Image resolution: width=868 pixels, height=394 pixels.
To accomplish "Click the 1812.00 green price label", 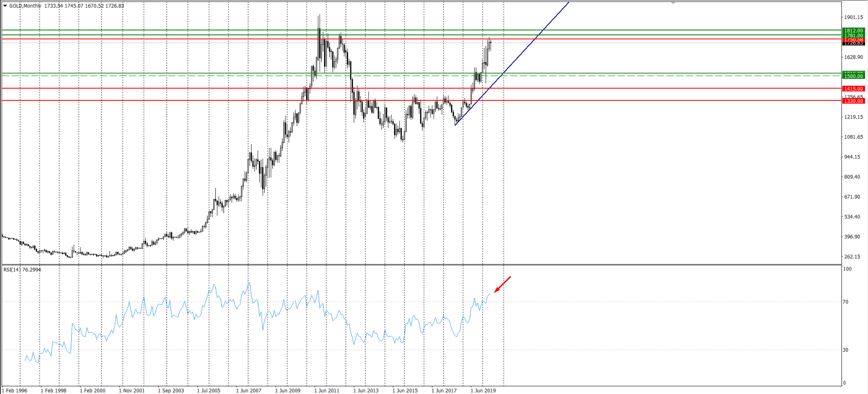I will tap(853, 31).
